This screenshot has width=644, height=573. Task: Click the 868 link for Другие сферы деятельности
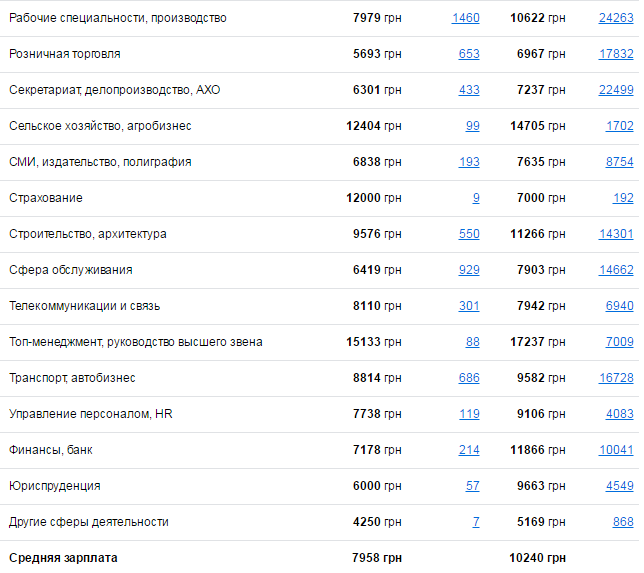pos(622,522)
